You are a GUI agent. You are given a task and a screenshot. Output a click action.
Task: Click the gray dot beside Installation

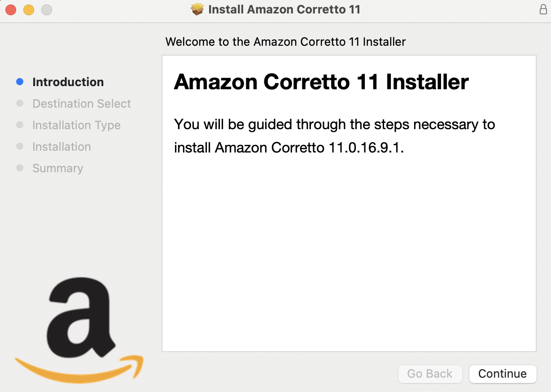(x=20, y=147)
